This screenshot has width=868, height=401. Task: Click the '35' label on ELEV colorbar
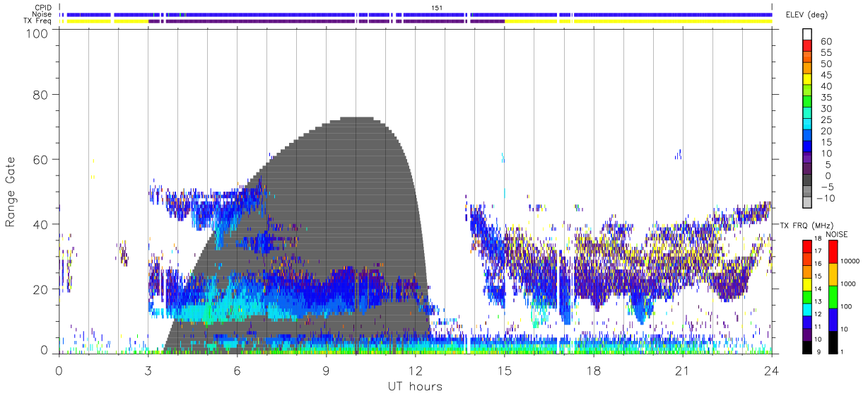tap(826, 98)
